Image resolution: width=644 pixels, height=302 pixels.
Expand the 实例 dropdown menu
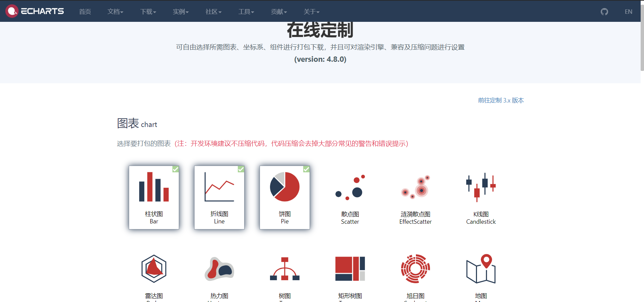(181, 12)
